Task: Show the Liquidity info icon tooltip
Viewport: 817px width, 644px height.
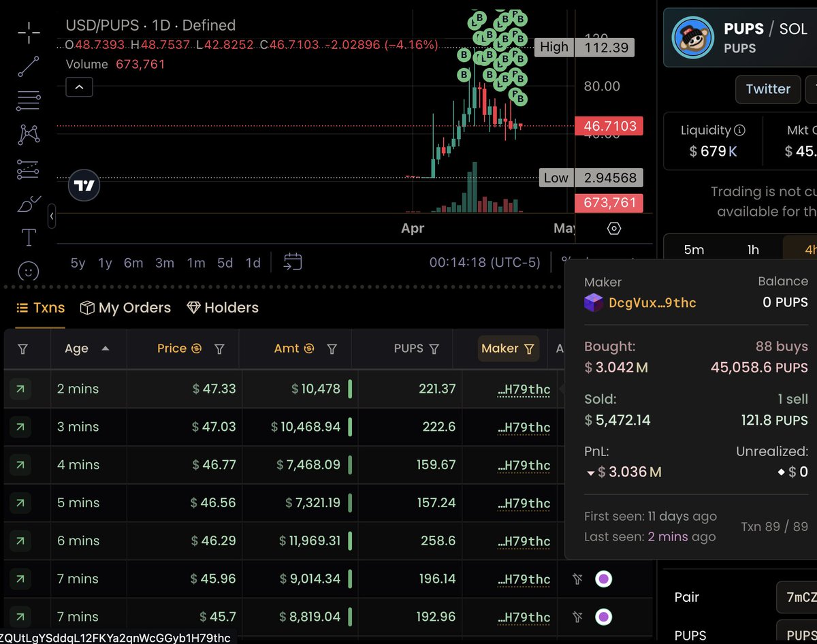Action: [739, 130]
